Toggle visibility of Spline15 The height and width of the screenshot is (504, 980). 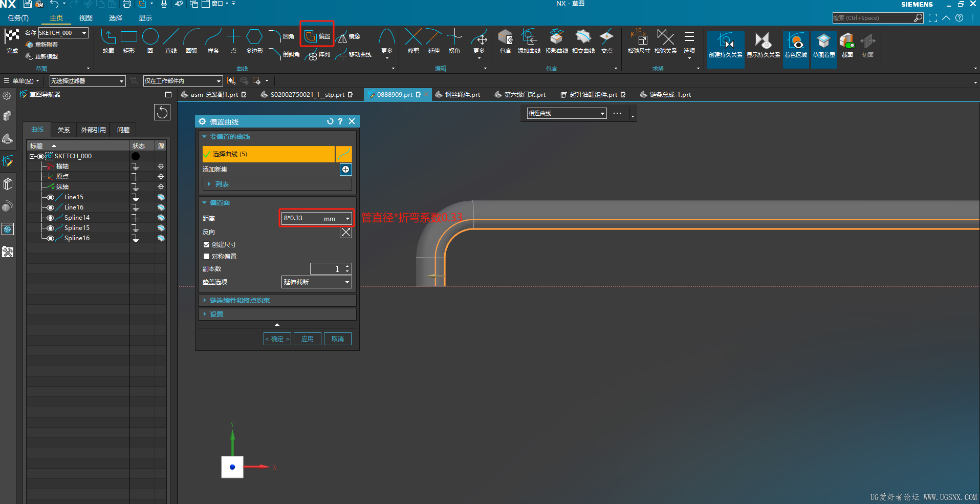[x=50, y=228]
